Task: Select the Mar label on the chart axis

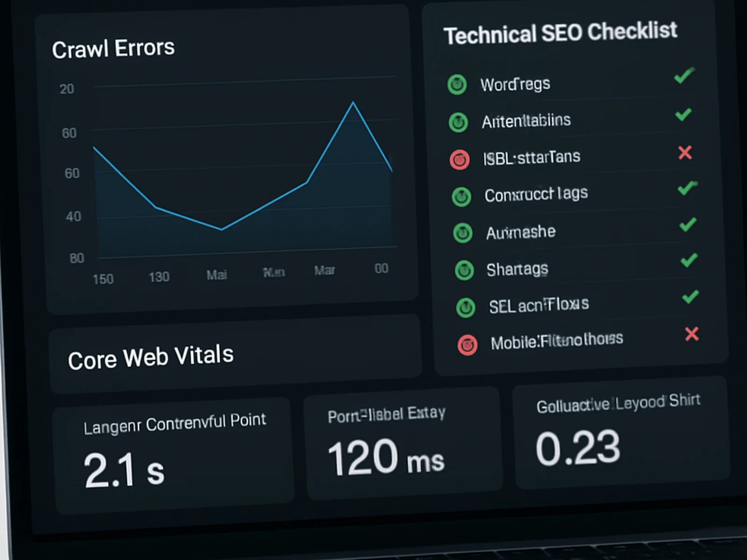Action: 325,270
